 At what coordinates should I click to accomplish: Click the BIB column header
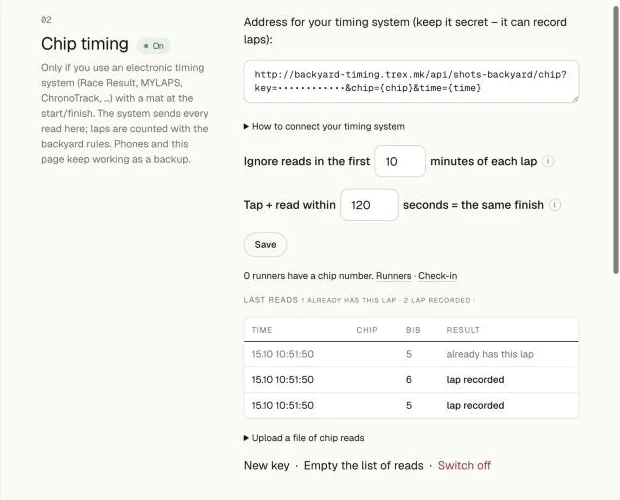[x=413, y=330]
